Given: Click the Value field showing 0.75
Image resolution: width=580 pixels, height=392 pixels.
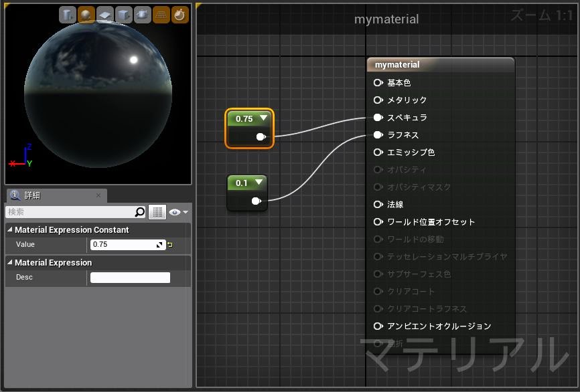Looking at the screenshot, I should coord(123,245).
